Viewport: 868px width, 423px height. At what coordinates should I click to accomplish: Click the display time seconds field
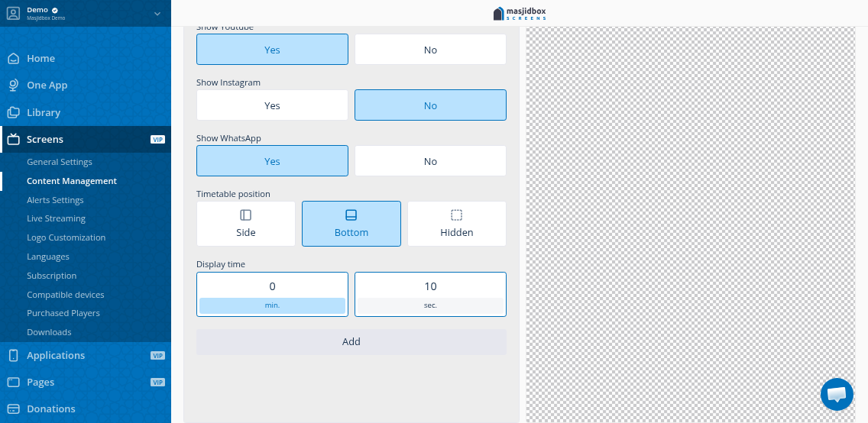tap(430, 286)
